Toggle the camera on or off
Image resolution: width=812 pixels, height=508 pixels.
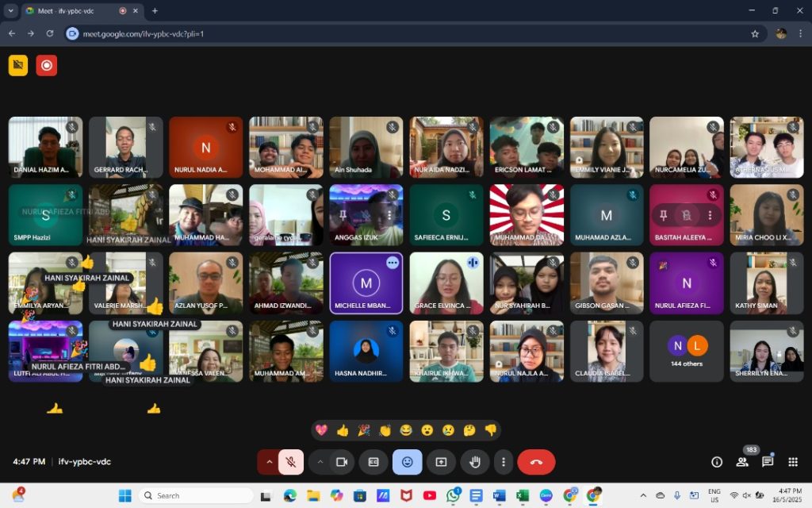click(342, 462)
